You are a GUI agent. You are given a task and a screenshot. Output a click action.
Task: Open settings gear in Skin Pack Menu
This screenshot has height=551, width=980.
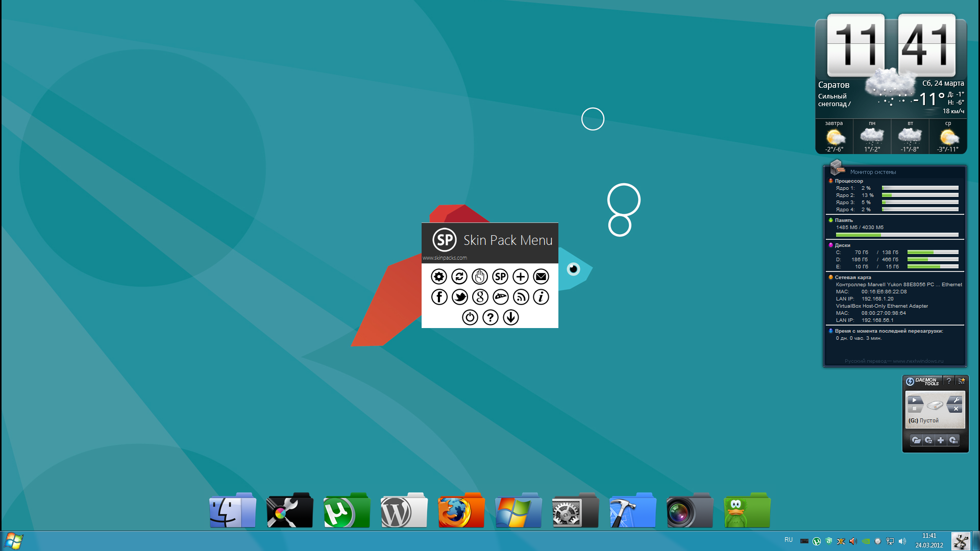[x=438, y=277]
